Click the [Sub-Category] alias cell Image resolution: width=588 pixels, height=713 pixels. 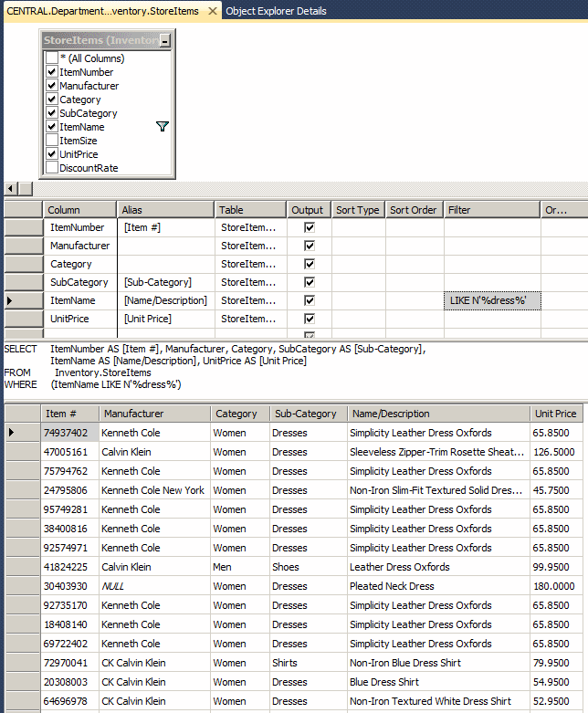(165, 282)
